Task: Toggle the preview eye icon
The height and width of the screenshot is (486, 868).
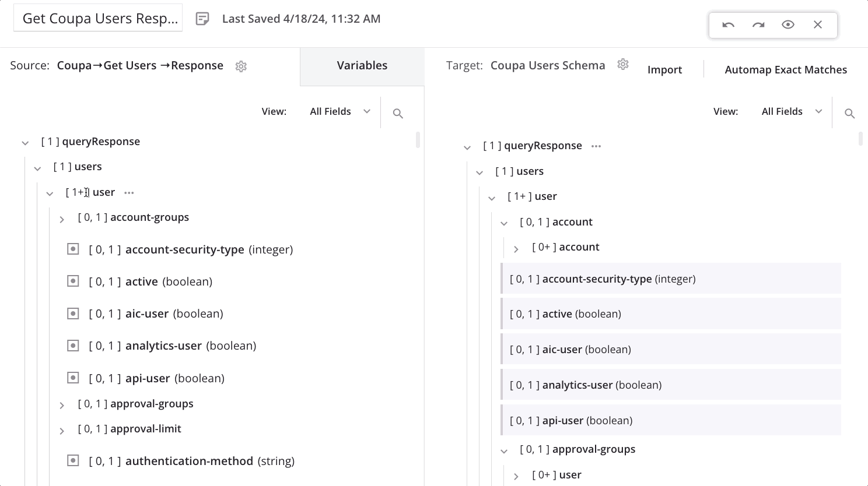Action: (787, 24)
